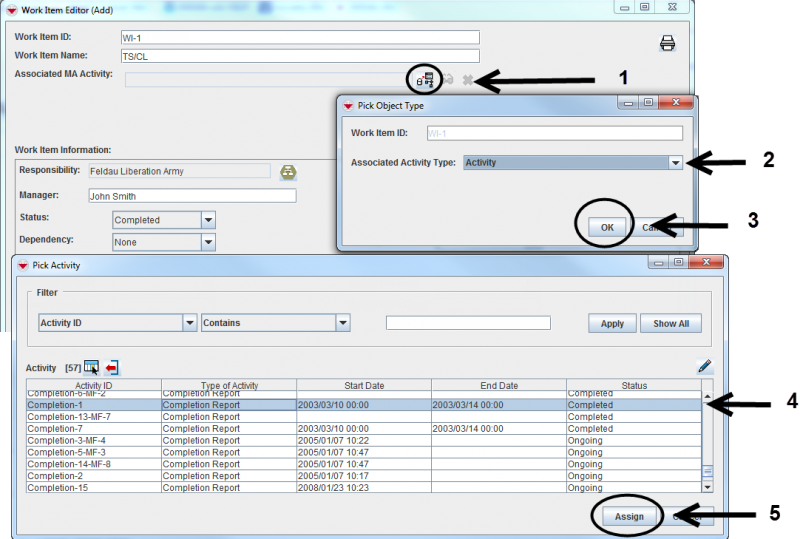800x539 pixels.
Task: Click the link MA Activity icon
Action: coord(425,79)
